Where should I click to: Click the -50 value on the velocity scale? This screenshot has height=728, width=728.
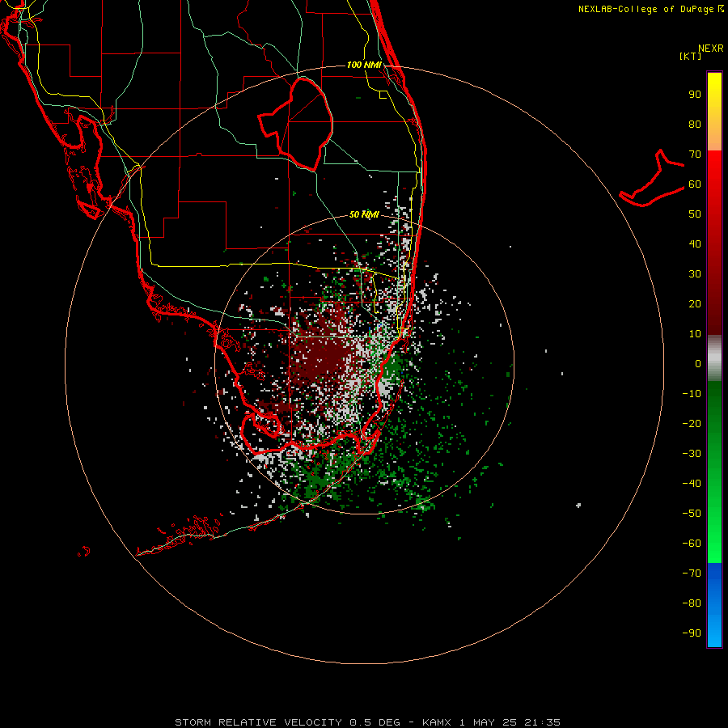coord(692,514)
